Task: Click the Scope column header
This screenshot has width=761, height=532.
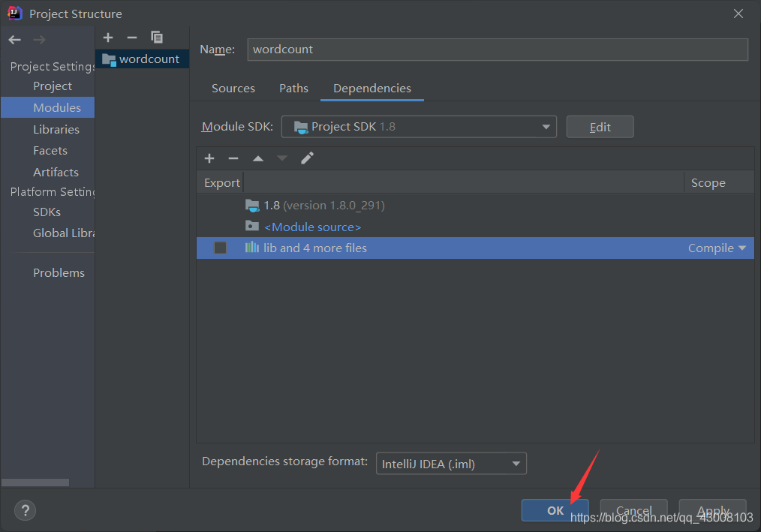Action: pos(718,183)
